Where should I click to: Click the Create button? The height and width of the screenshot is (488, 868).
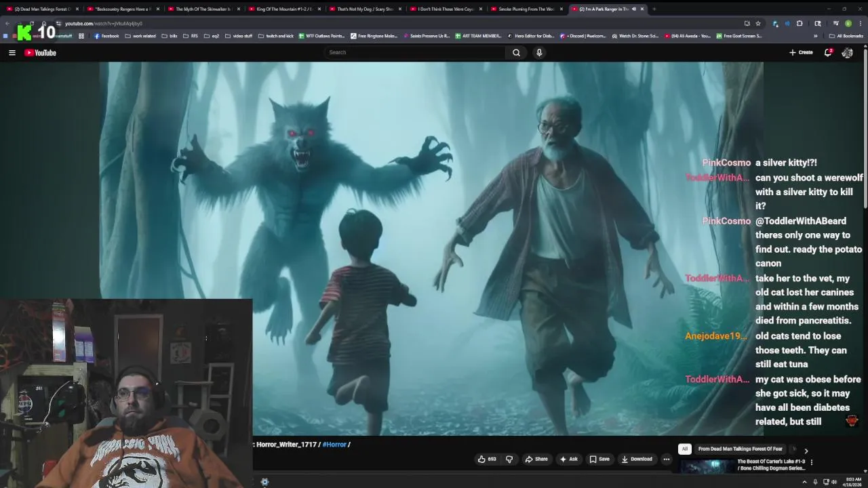pos(801,52)
